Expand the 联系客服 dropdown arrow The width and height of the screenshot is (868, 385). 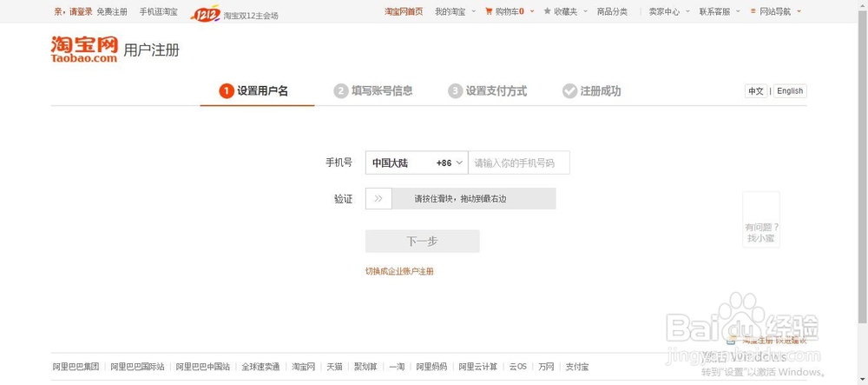click(738, 11)
